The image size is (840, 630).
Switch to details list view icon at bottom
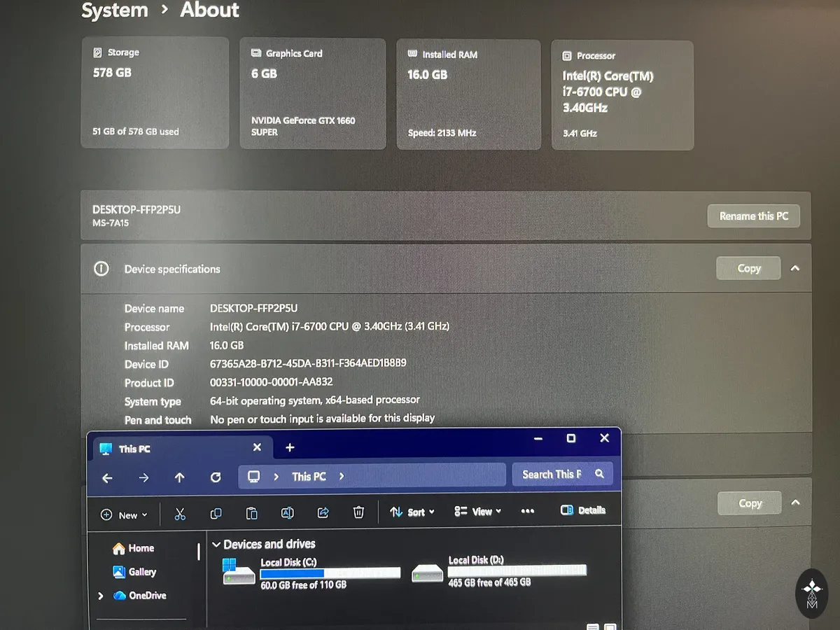click(x=593, y=626)
